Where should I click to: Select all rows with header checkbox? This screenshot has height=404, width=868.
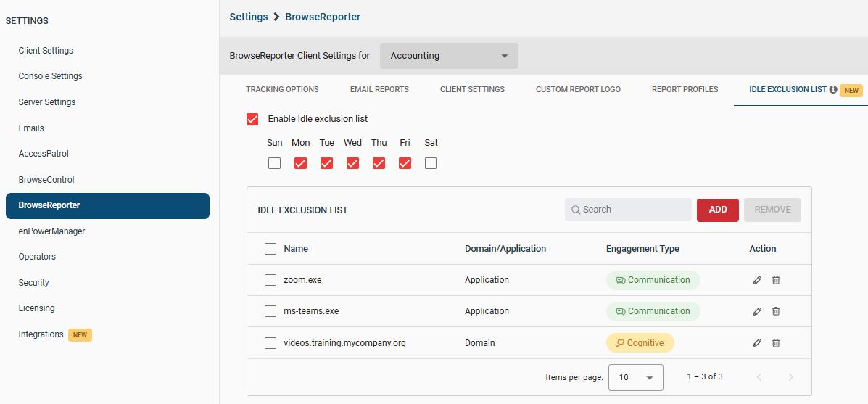270,249
